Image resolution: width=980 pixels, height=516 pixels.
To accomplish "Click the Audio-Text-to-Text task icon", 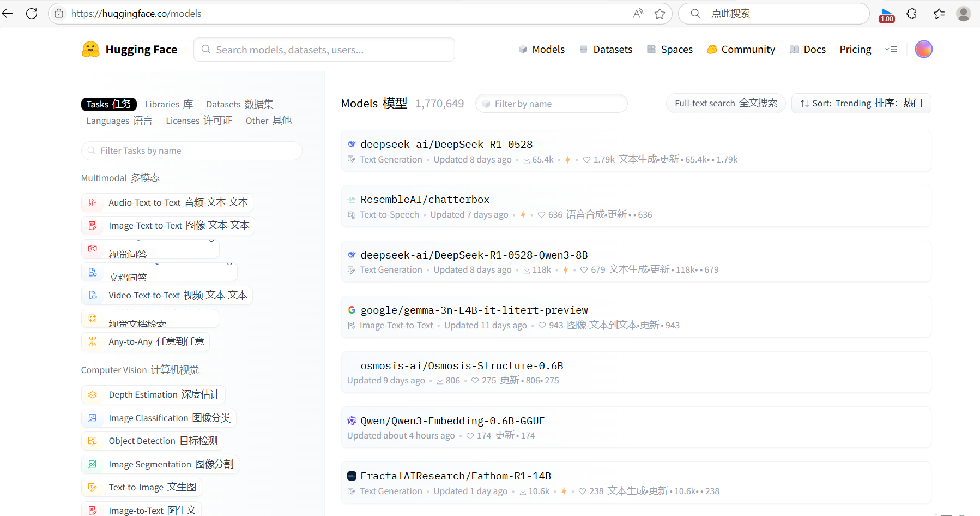I will pos(93,202).
